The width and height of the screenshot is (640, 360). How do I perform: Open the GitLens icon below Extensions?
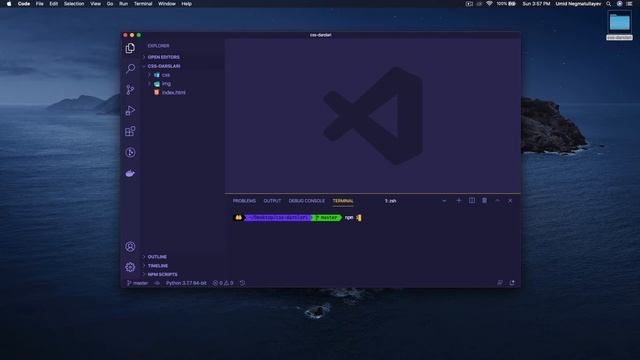tap(130, 152)
